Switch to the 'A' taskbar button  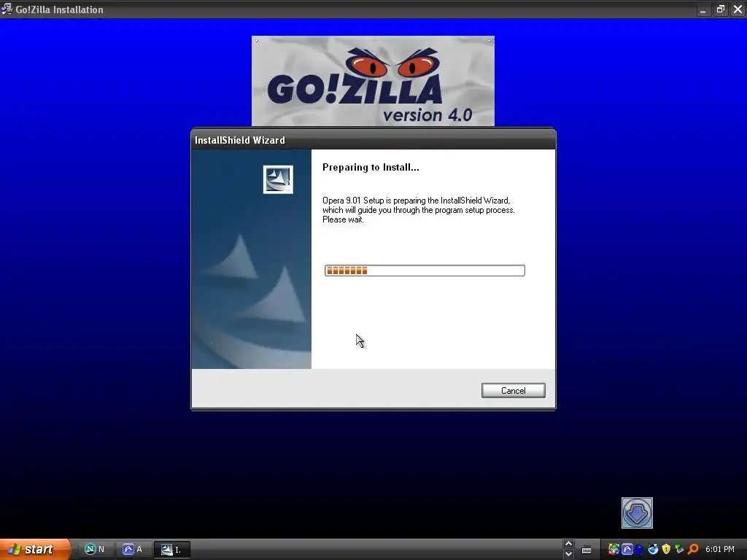point(133,550)
